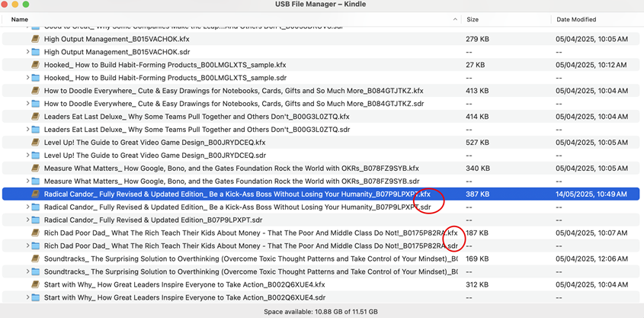
Task: Click the Space available status bar text
Action: click(x=321, y=312)
